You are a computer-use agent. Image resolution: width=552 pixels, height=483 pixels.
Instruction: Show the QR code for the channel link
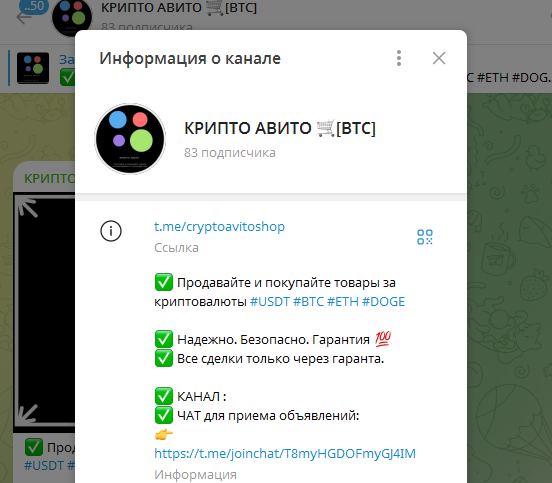[425, 237]
